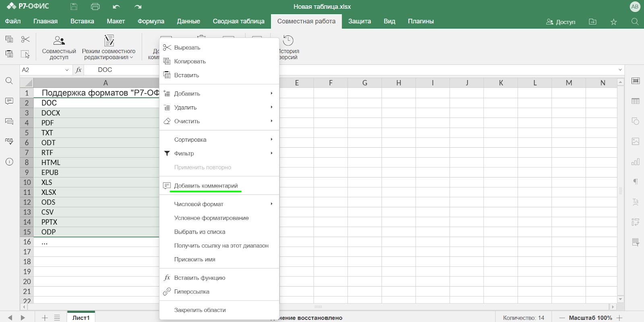Open image settings in right sidebar
The image size is (644, 322).
click(636, 141)
